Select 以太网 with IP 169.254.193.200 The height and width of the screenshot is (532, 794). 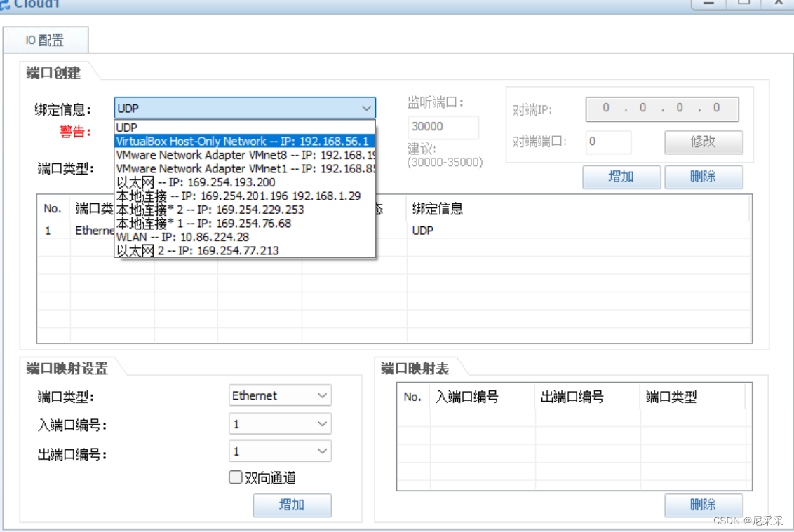pyautogui.click(x=245, y=182)
